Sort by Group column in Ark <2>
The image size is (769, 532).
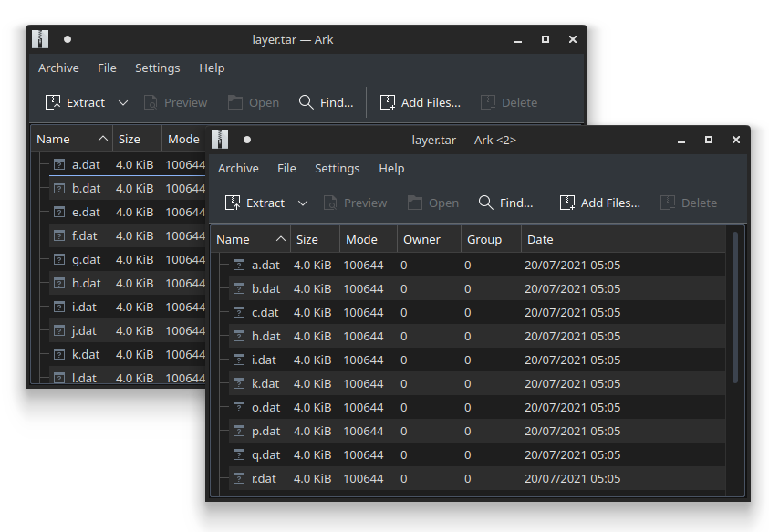(491, 239)
